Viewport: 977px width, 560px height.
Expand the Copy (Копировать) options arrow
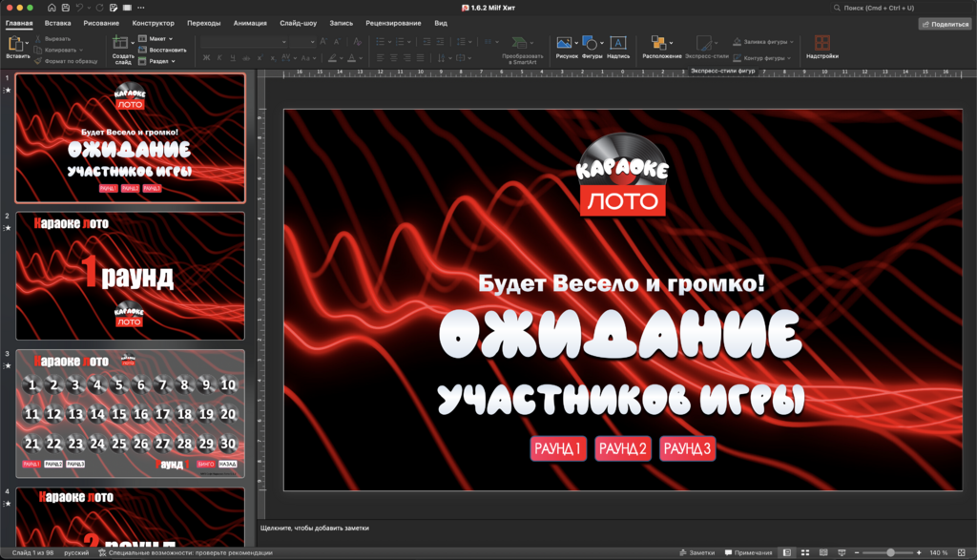(81, 50)
